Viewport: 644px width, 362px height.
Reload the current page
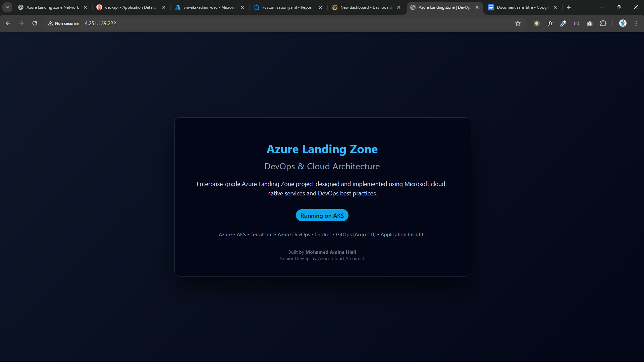(35, 23)
